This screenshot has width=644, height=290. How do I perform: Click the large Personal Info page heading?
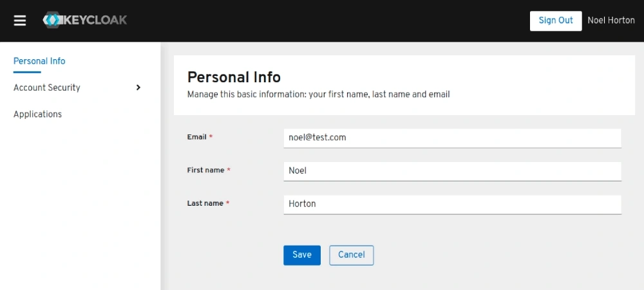coord(234,77)
